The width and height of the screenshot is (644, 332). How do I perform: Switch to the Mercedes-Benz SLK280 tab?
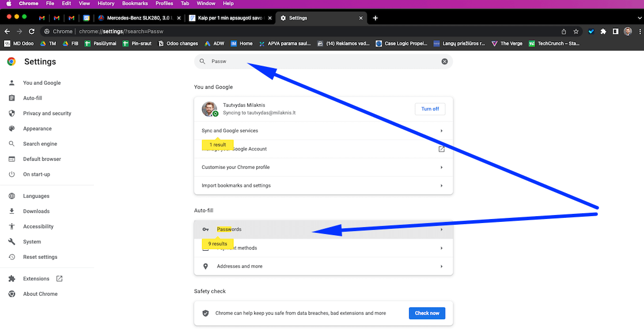click(139, 18)
